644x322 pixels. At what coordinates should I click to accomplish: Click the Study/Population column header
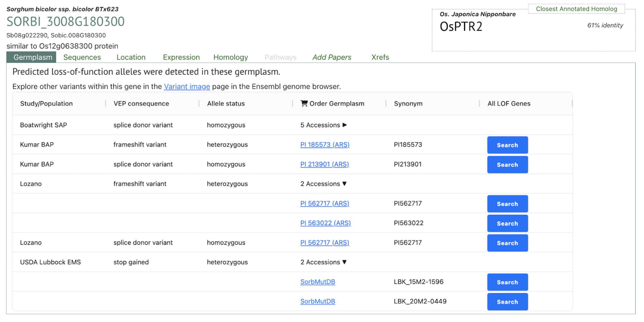[46, 104]
